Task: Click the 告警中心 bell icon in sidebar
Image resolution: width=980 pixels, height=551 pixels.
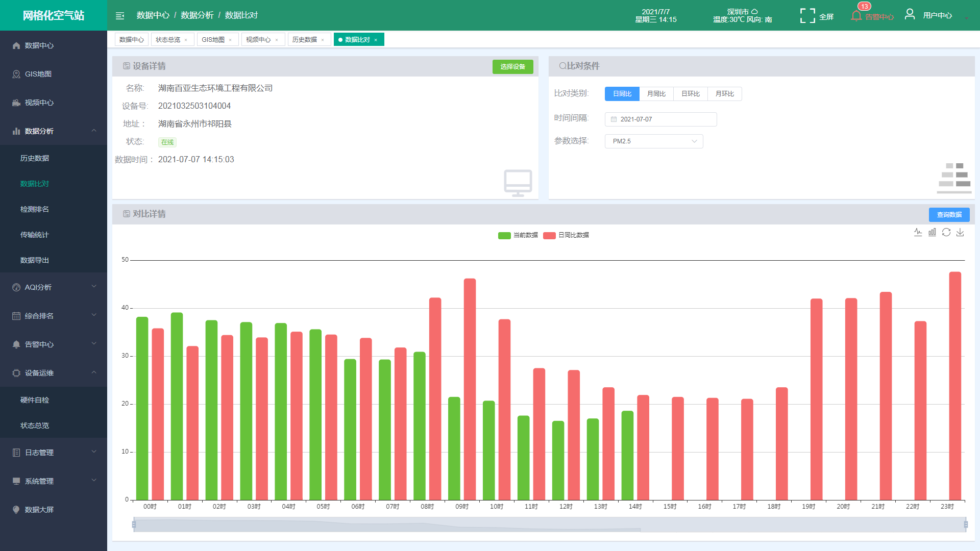Action: coord(16,344)
